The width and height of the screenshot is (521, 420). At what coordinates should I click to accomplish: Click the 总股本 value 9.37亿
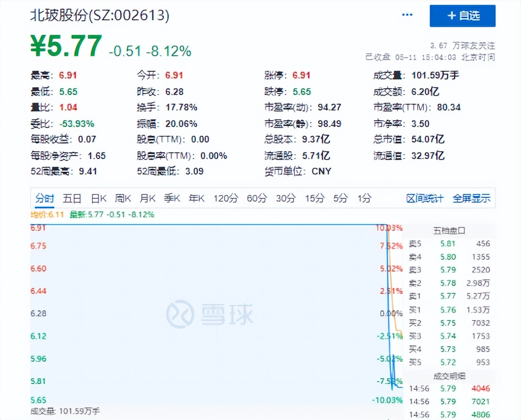tap(316, 139)
